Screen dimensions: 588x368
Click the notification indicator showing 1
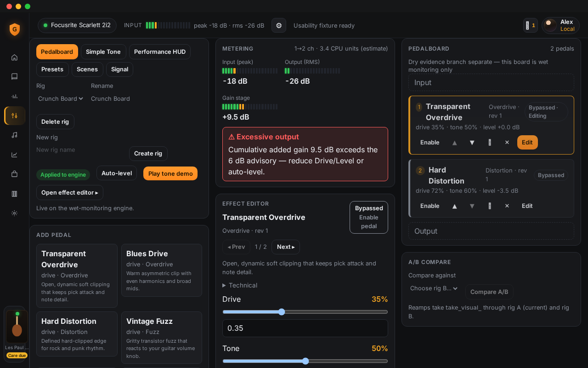coord(531,25)
